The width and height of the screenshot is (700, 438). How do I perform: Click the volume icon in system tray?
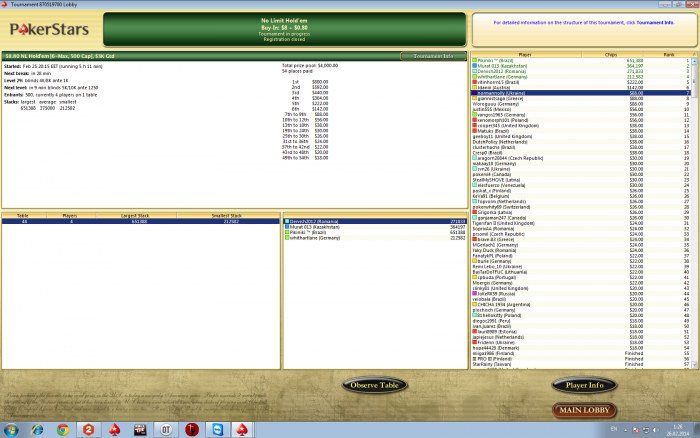point(655,430)
